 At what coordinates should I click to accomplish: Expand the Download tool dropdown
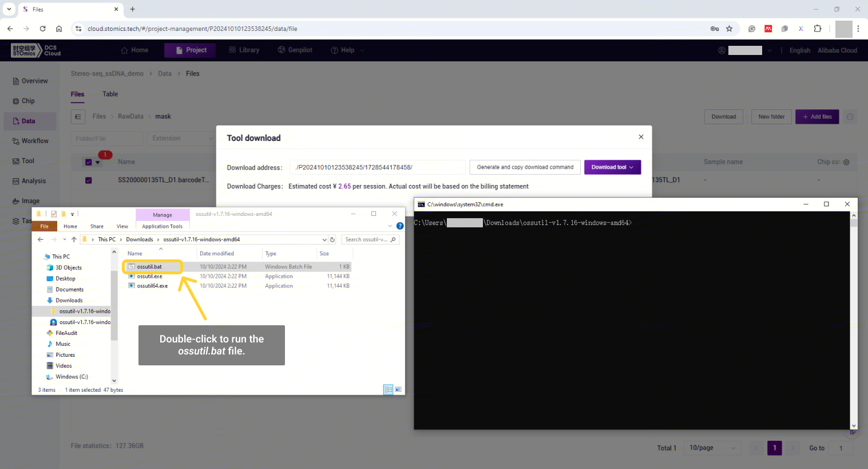point(612,167)
